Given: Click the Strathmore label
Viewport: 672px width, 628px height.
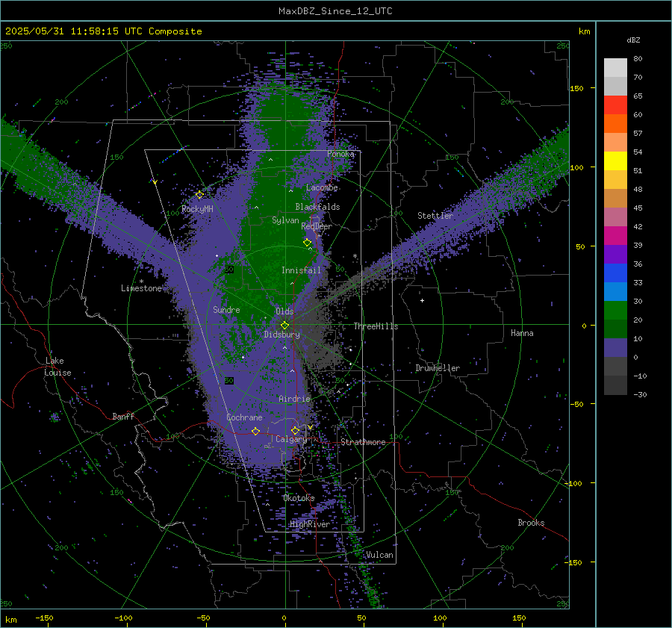Looking at the screenshot, I should (363, 442).
